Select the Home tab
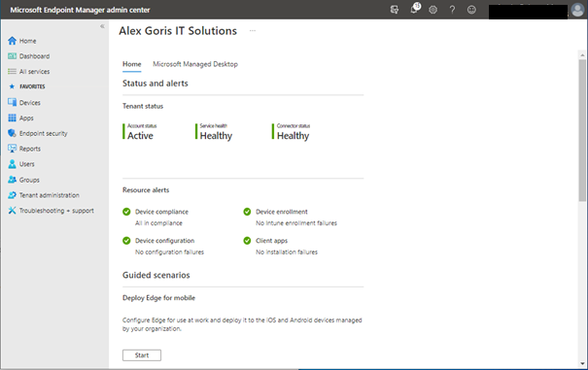Screen dimensions: 588x370 (131, 64)
